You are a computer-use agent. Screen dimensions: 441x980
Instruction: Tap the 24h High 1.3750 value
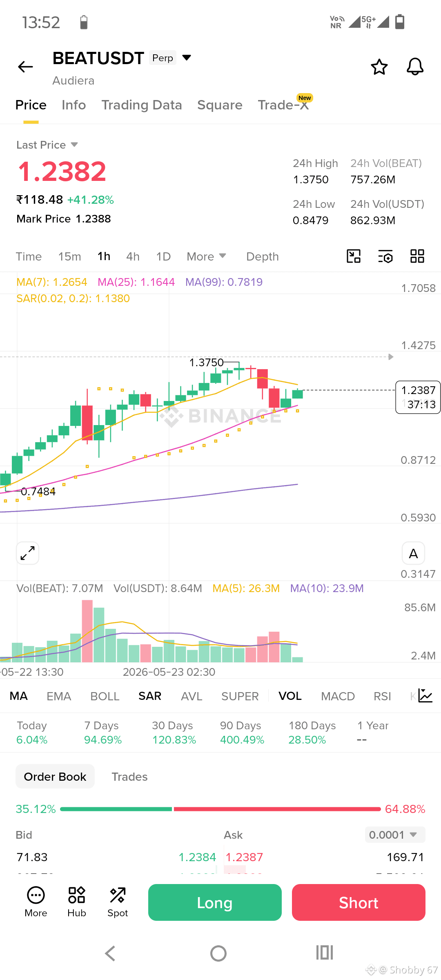[311, 180]
